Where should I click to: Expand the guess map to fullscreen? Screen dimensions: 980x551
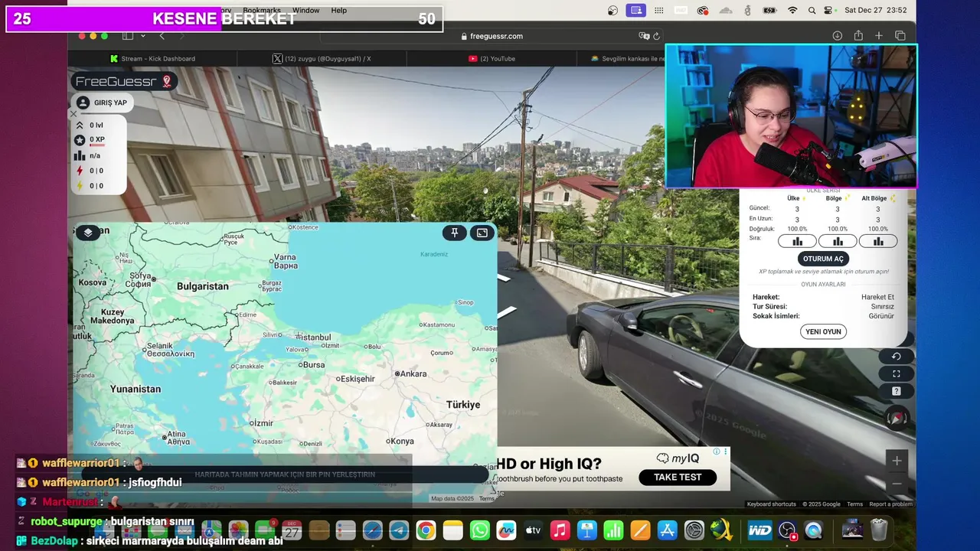pyautogui.click(x=482, y=233)
